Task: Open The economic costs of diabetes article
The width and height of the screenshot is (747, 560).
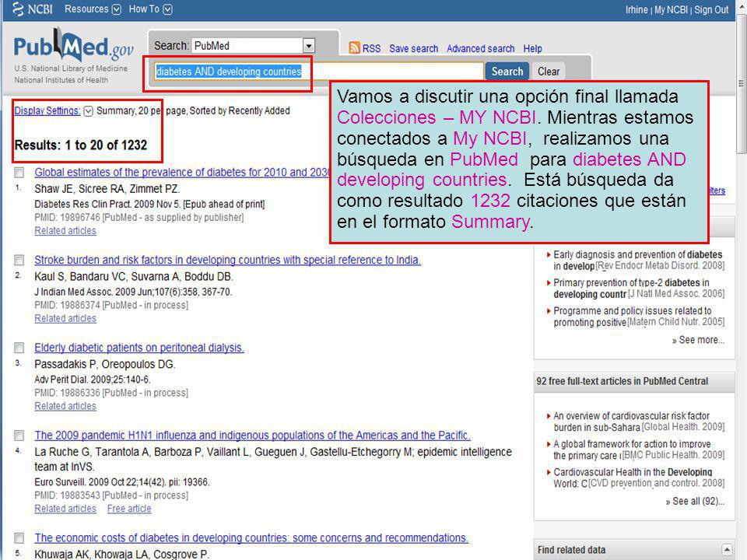Action: click(x=251, y=537)
